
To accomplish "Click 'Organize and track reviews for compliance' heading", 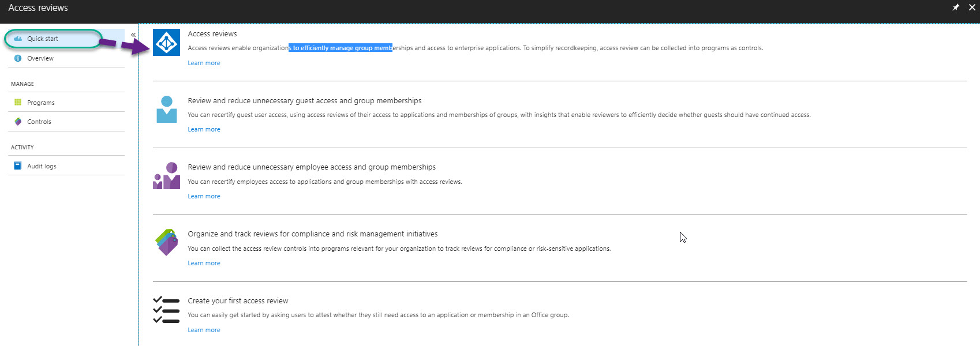I will point(313,234).
